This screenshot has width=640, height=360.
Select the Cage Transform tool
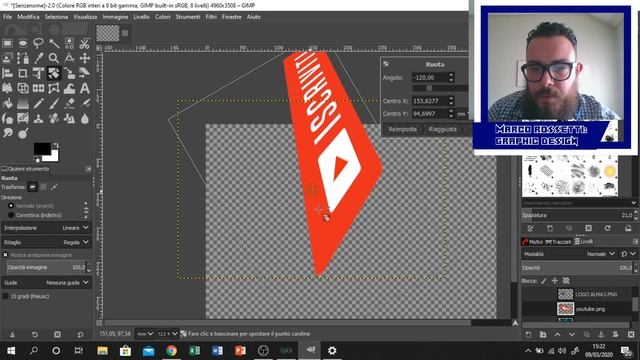(x=54, y=88)
